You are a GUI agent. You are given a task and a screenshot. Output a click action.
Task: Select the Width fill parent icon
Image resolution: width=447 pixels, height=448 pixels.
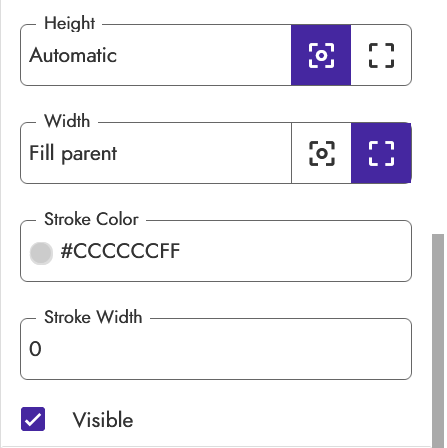point(381,153)
